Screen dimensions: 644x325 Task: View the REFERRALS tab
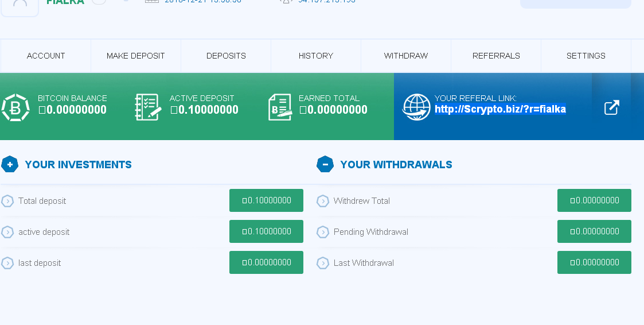pos(496,56)
